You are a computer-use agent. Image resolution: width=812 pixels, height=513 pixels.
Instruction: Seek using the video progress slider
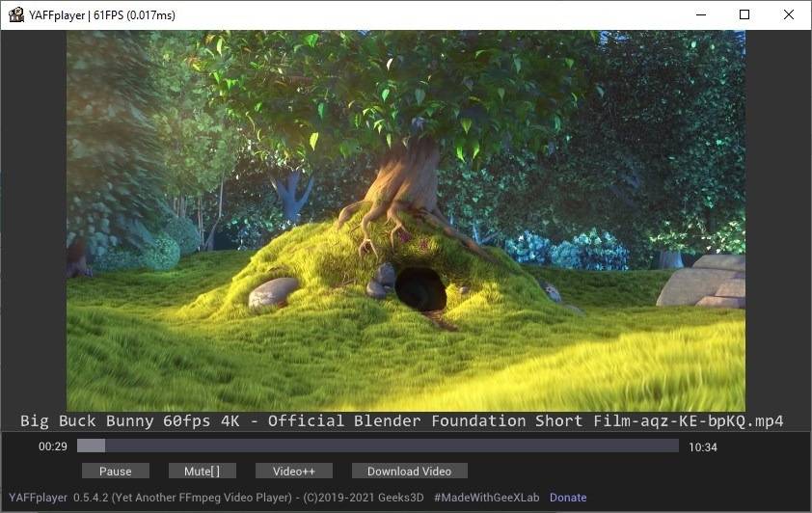coord(377,445)
